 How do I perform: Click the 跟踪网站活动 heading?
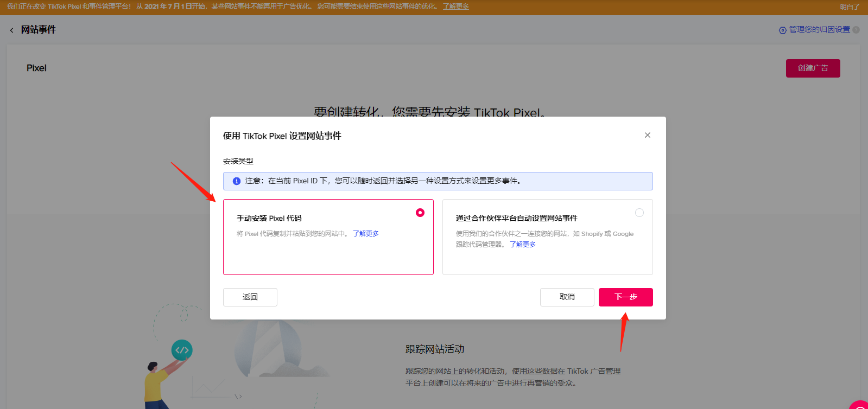435,349
